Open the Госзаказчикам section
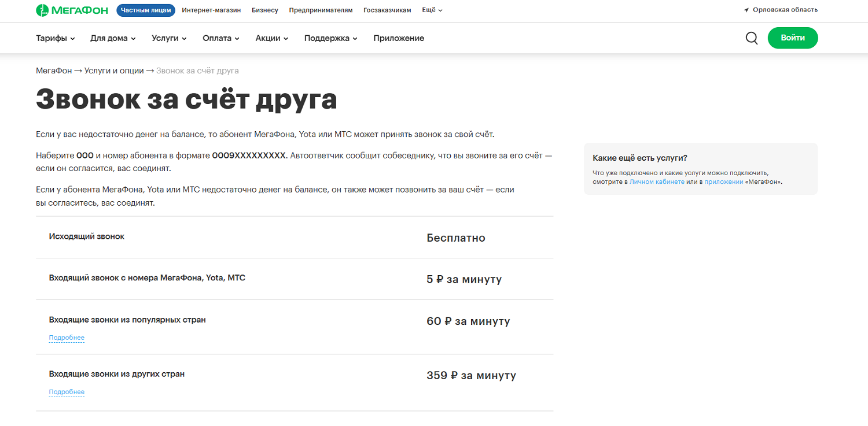Screen dimensions: 868x426 click(x=388, y=10)
